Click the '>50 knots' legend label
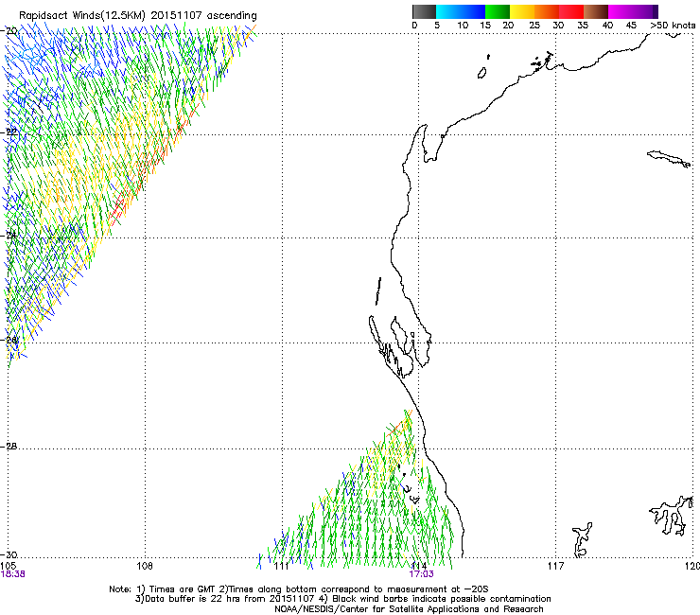This screenshot has height=615, width=700. [x=673, y=25]
